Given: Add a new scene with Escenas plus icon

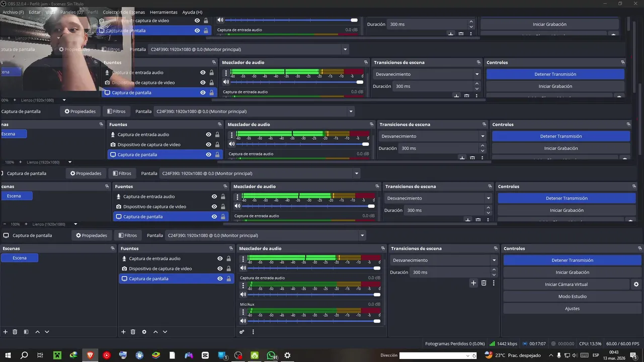Looking at the screenshot, I should [6, 332].
